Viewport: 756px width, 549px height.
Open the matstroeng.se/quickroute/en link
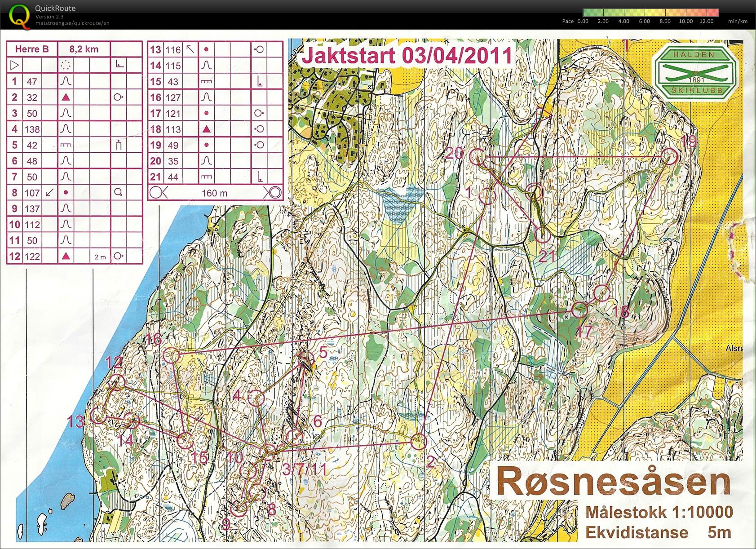coord(72,23)
